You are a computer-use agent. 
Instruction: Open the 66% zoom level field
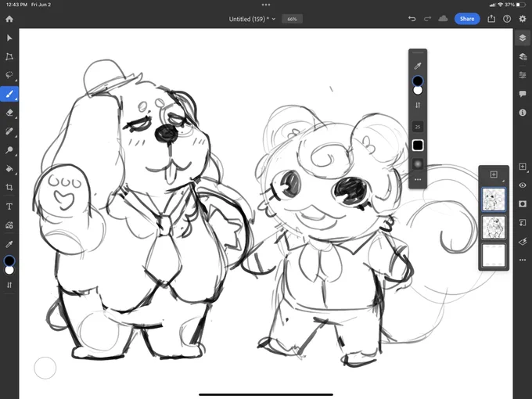(292, 19)
